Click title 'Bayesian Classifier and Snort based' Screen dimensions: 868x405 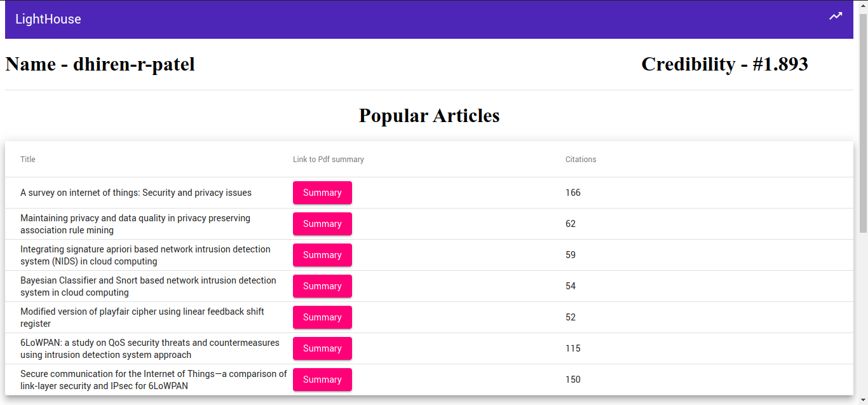pos(148,286)
